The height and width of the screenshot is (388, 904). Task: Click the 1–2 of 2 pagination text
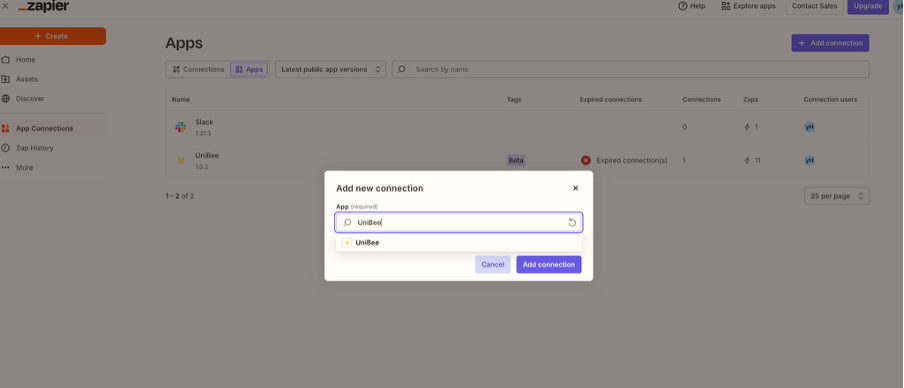click(180, 196)
